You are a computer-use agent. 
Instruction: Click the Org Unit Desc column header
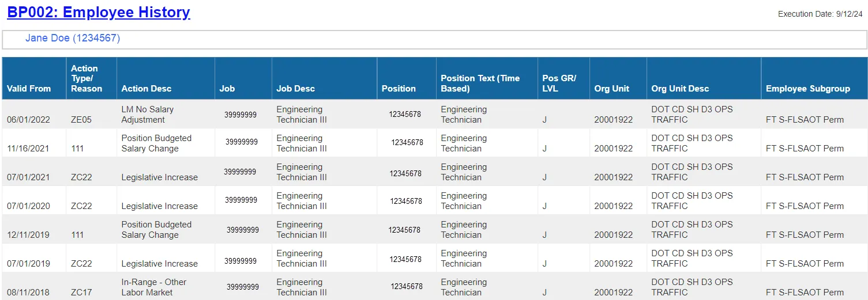[680, 89]
